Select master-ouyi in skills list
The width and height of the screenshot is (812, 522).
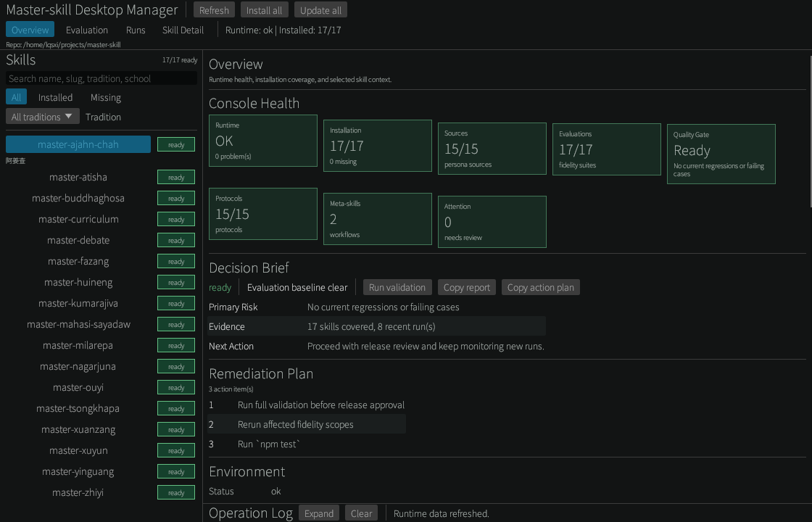tap(78, 387)
